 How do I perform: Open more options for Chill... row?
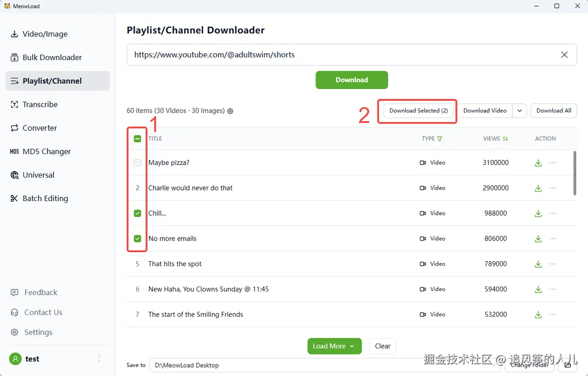coord(553,213)
